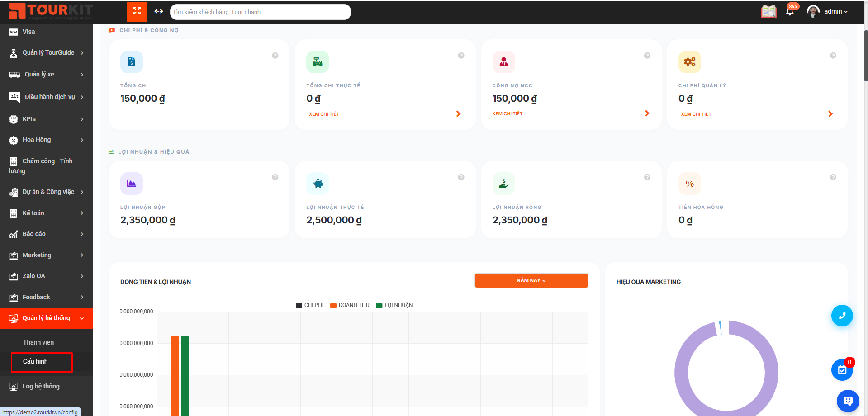Toggle Lợi Nhuận series in chart legend

394,305
